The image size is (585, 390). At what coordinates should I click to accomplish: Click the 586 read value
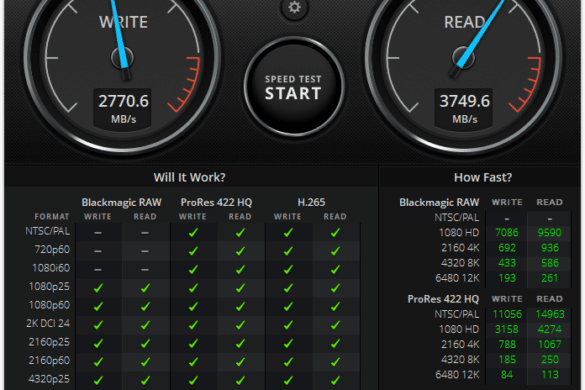(x=550, y=263)
